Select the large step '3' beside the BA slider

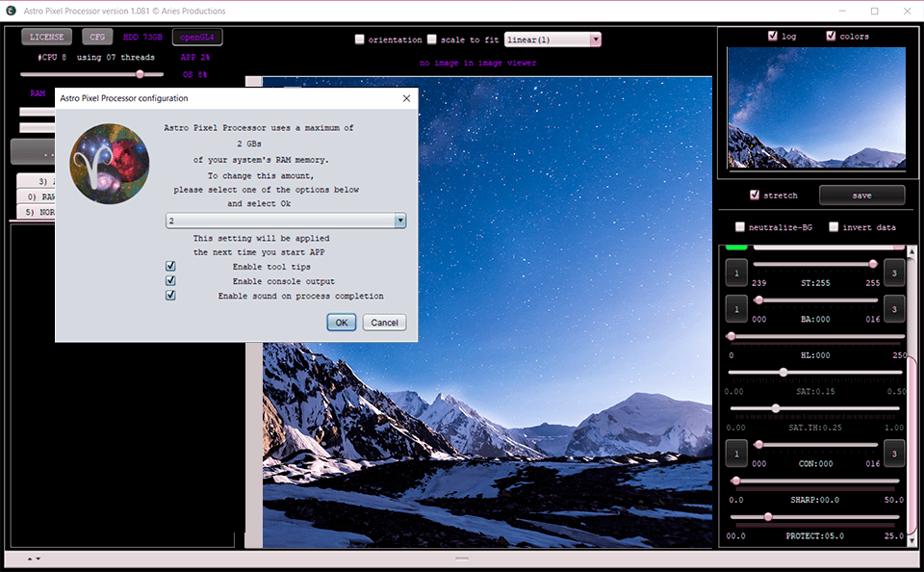coord(893,309)
